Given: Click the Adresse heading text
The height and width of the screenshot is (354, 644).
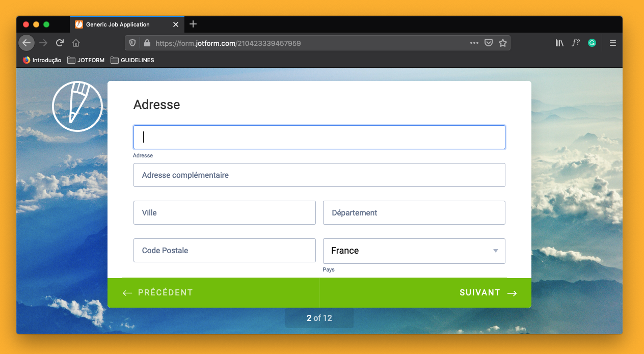Looking at the screenshot, I should pyautogui.click(x=156, y=105).
